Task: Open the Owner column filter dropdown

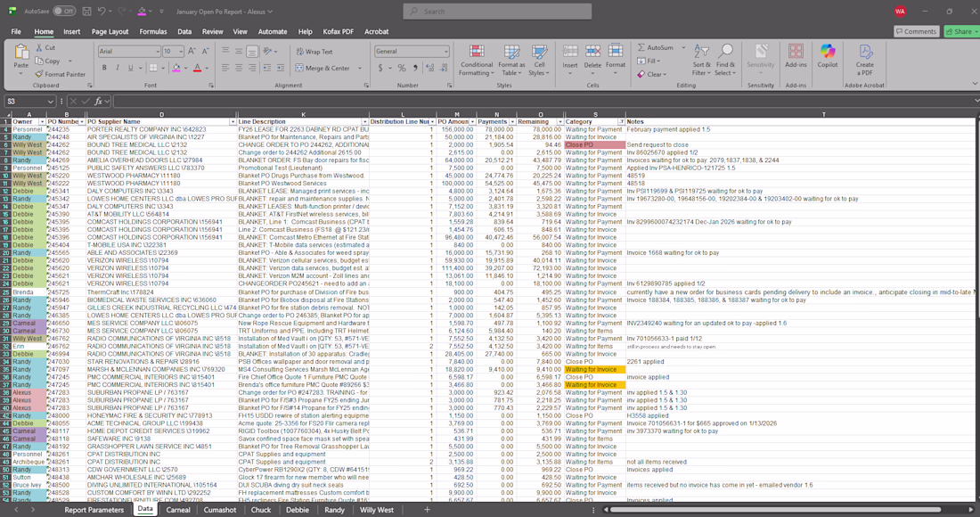Action: [43, 122]
